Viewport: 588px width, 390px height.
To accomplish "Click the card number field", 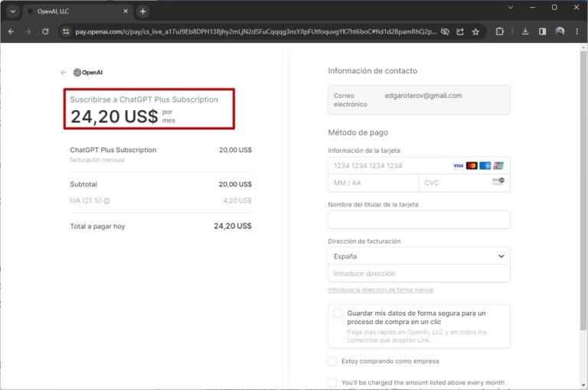I will click(x=419, y=166).
